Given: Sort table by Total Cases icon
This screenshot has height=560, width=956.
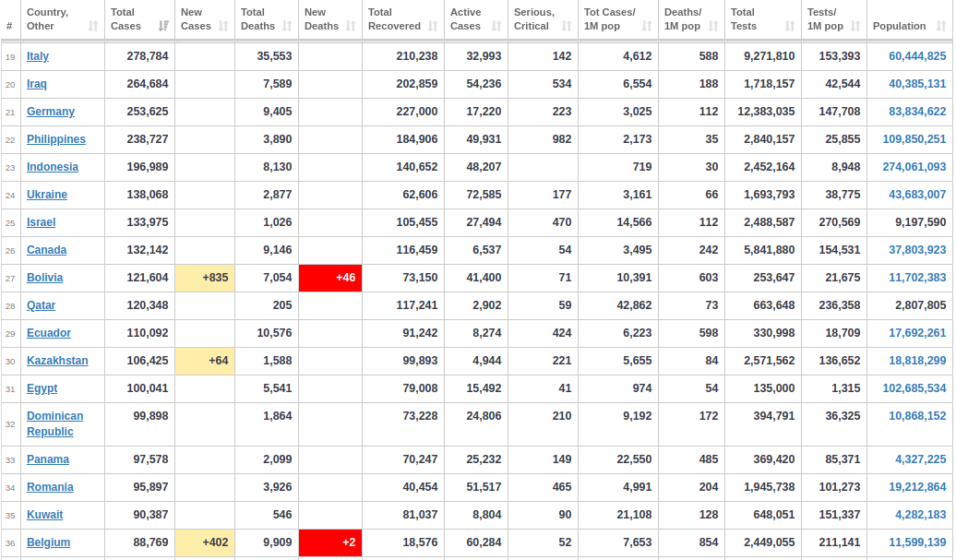Looking at the screenshot, I should 162,26.
